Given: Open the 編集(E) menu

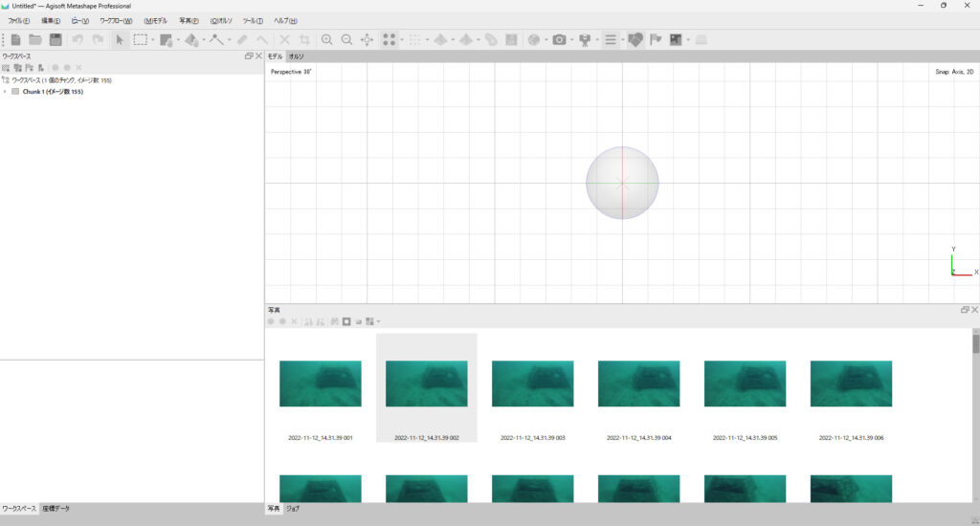Looking at the screenshot, I should click(51, 21).
